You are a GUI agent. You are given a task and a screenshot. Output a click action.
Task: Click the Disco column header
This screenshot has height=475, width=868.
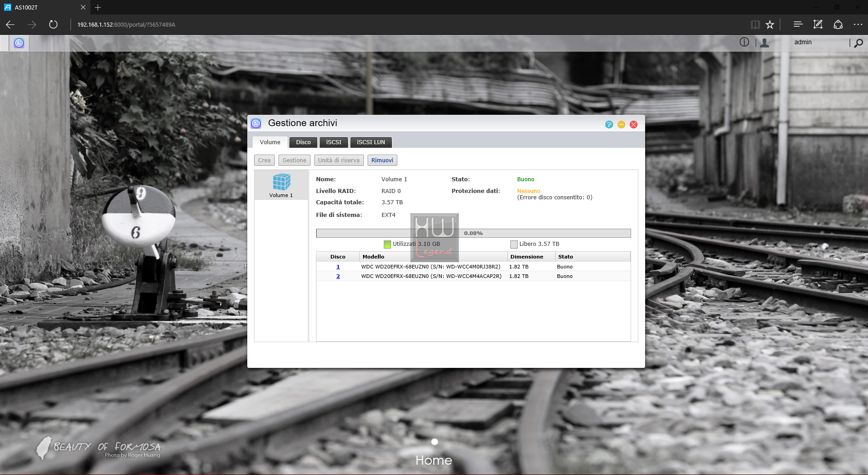tap(338, 257)
